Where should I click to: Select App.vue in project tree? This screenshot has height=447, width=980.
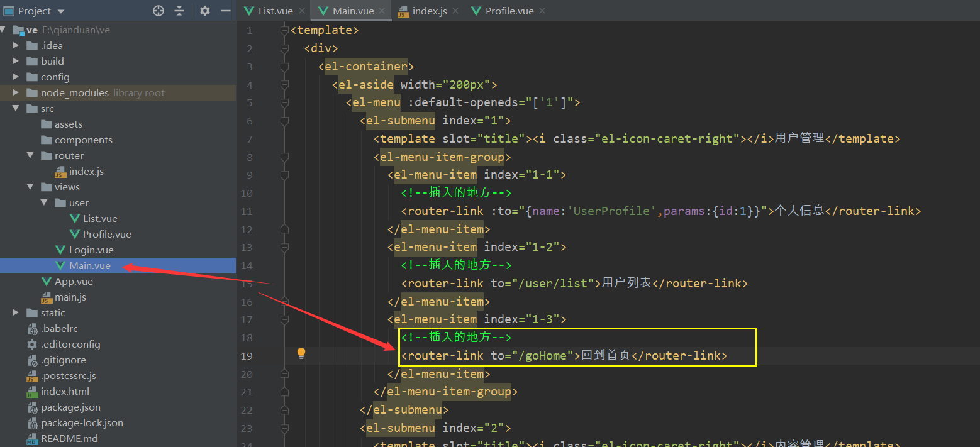tap(67, 281)
